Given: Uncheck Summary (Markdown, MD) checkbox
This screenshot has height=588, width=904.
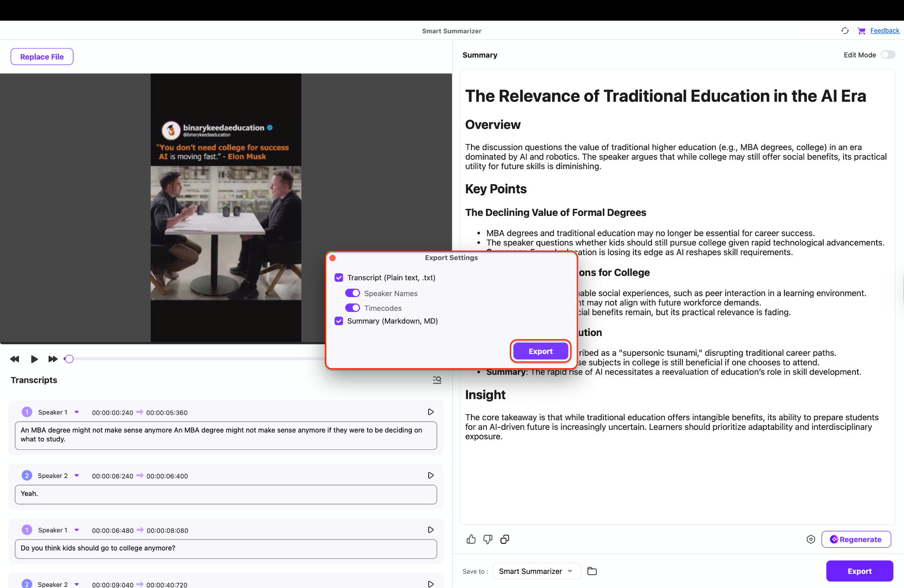Looking at the screenshot, I should [339, 321].
